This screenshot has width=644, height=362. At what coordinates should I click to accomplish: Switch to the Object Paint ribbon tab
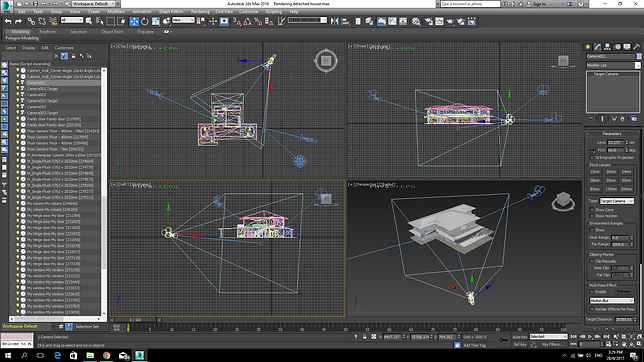coord(112,32)
